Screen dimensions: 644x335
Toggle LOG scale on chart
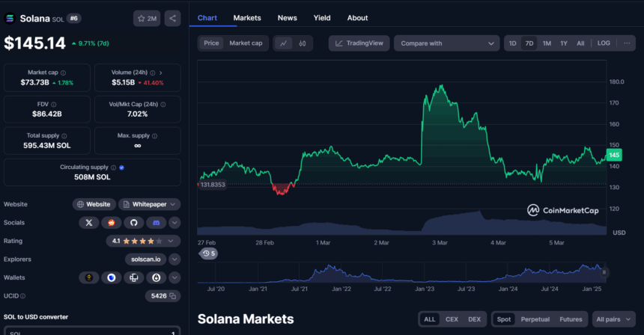(x=604, y=43)
